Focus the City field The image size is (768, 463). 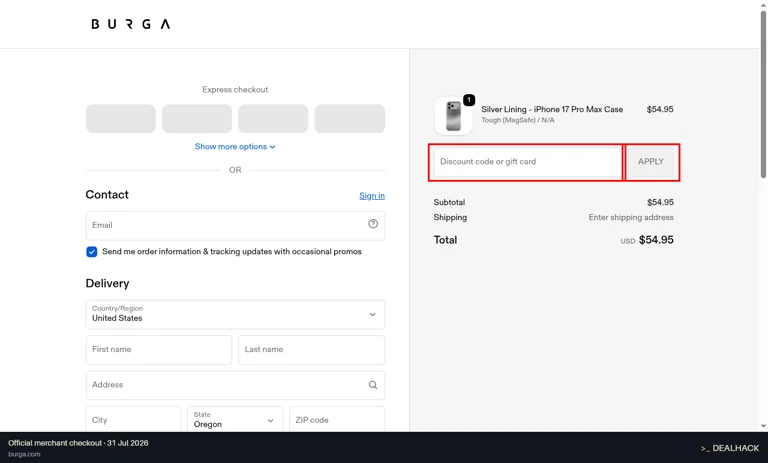(x=133, y=420)
